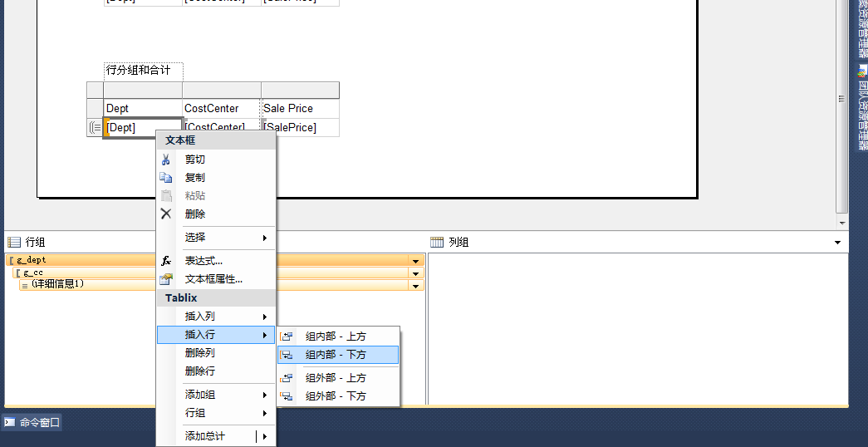Select 组外部 - 下方 (Outside Group Below)
This screenshot has height=447, width=868.
point(338,396)
